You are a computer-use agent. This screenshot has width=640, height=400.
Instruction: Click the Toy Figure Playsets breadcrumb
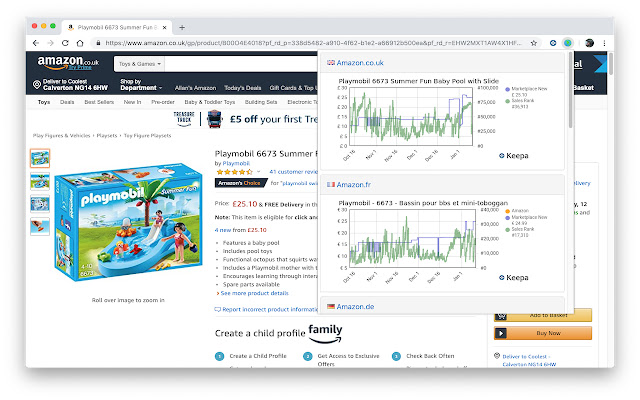(147, 136)
